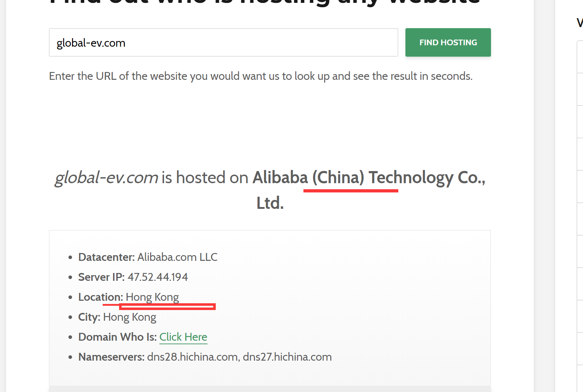Click the Nameservers label

click(x=111, y=357)
